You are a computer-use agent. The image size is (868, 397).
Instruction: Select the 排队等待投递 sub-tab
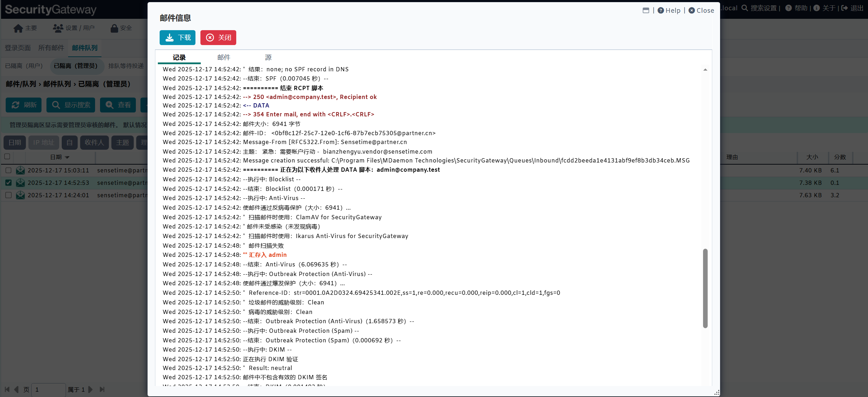126,66
